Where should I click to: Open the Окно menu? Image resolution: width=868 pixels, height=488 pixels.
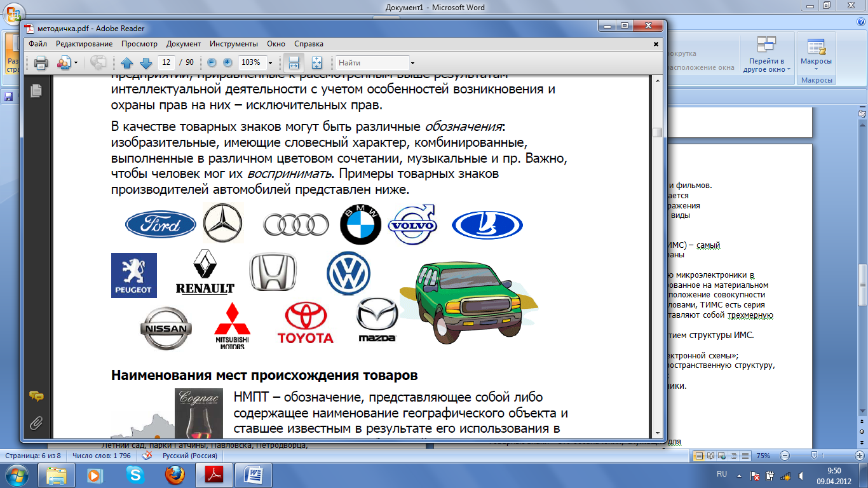point(276,44)
